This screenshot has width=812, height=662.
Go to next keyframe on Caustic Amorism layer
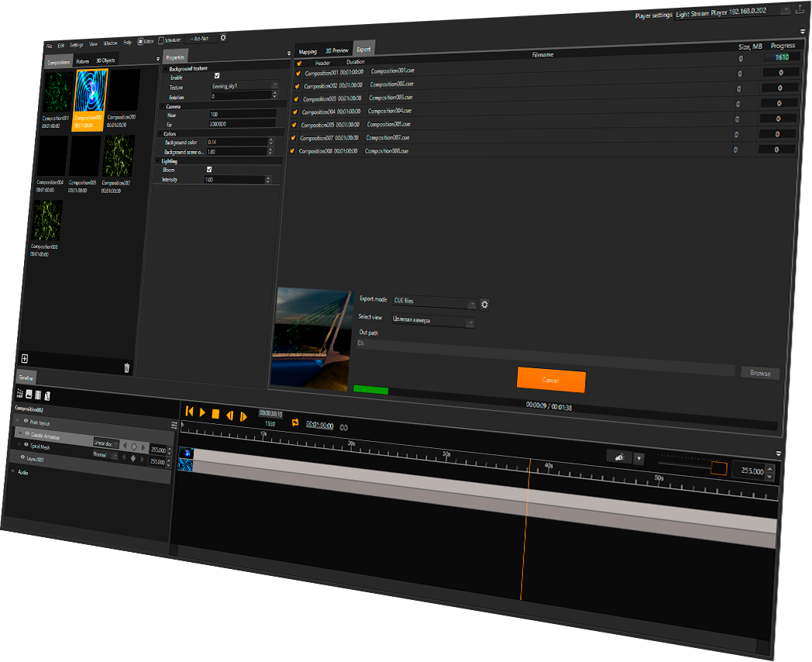[x=143, y=447]
